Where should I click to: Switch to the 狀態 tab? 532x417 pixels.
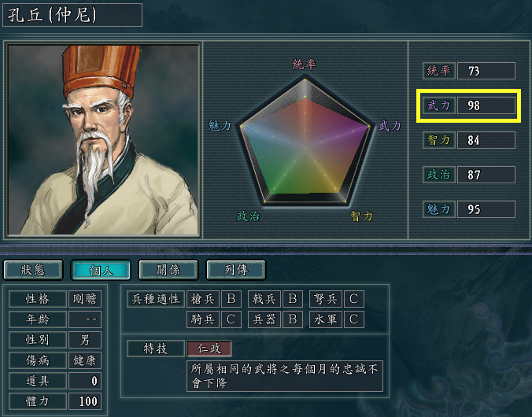click(x=33, y=270)
